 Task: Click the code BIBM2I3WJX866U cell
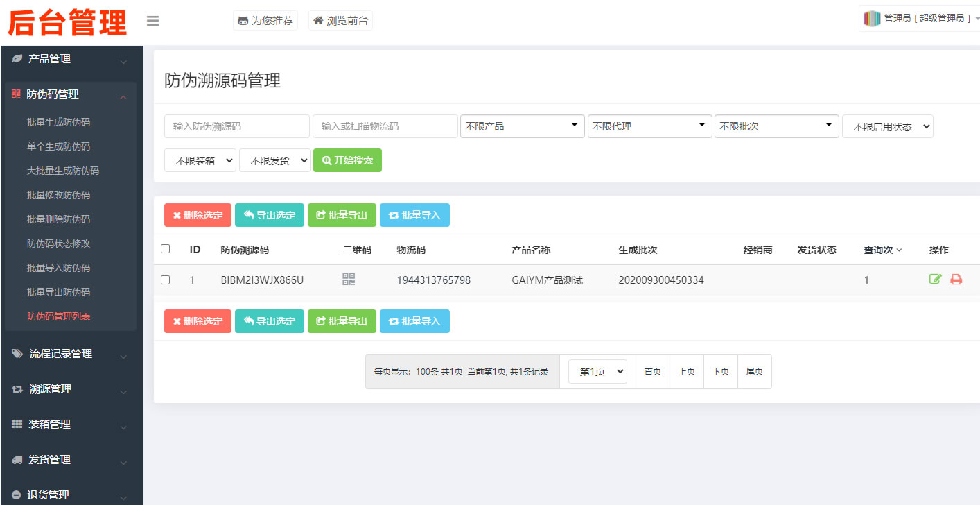(262, 280)
